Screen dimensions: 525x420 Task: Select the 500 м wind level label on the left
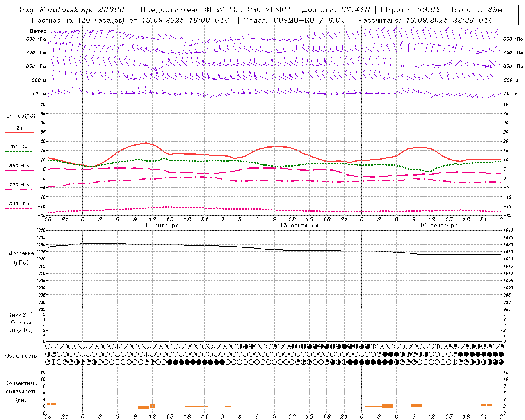click(x=39, y=80)
